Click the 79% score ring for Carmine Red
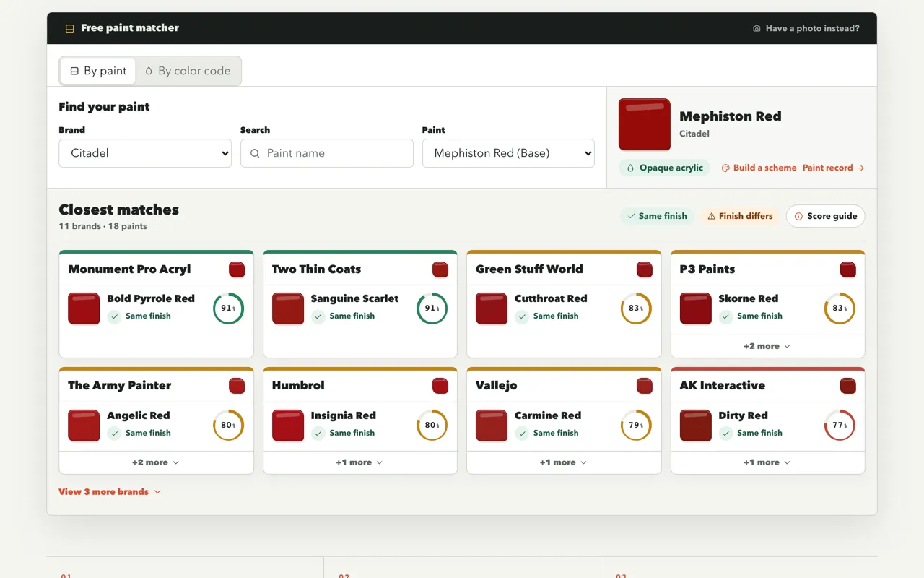The image size is (924, 578). click(x=636, y=426)
